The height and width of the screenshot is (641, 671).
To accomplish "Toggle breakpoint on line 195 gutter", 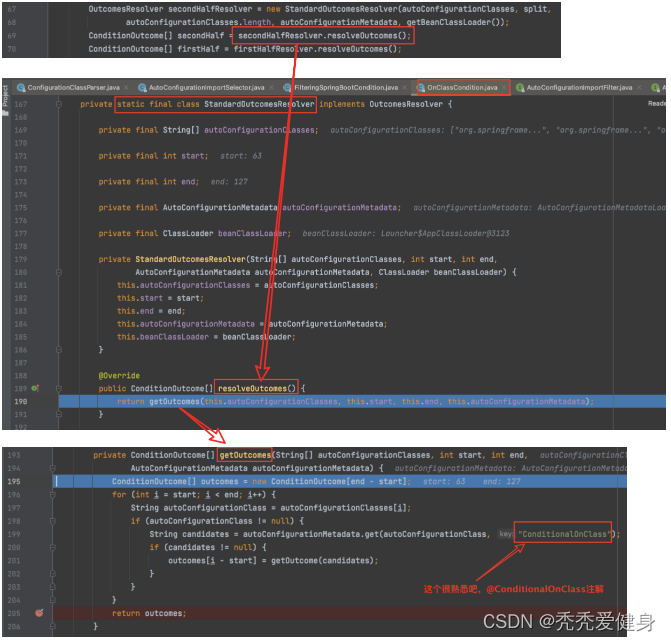I will click(38, 481).
